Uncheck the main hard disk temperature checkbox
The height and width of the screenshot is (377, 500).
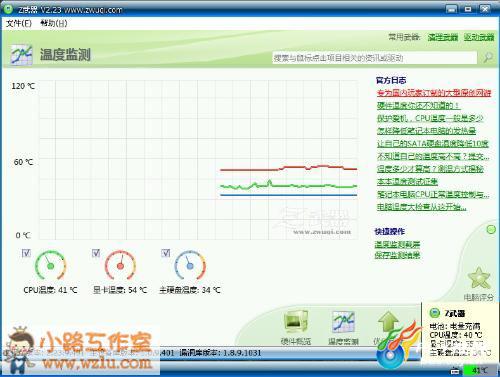pos(166,253)
